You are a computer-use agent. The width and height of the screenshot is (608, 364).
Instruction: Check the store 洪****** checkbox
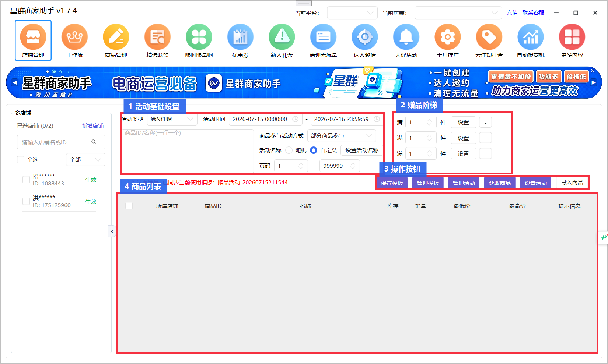pyautogui.click(x=26, y=201)
